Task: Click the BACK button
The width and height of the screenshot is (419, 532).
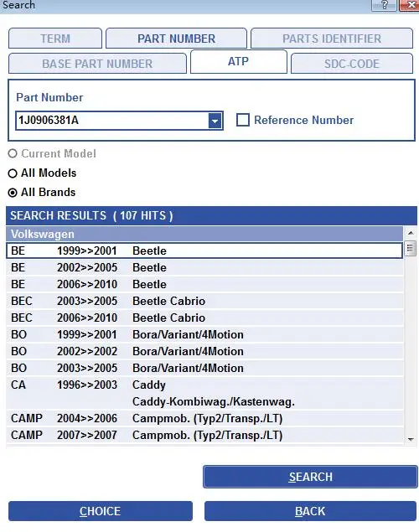Action: click(310, 511)
